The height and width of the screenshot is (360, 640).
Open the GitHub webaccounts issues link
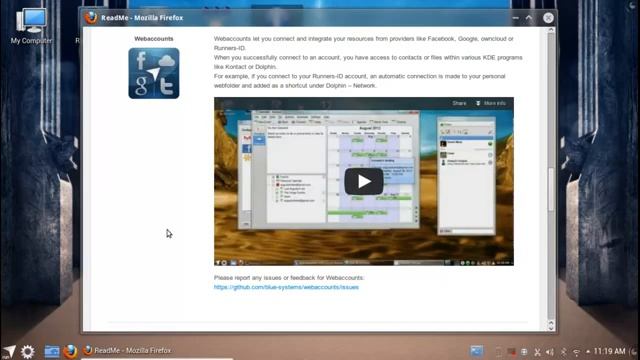coord(286,287)
